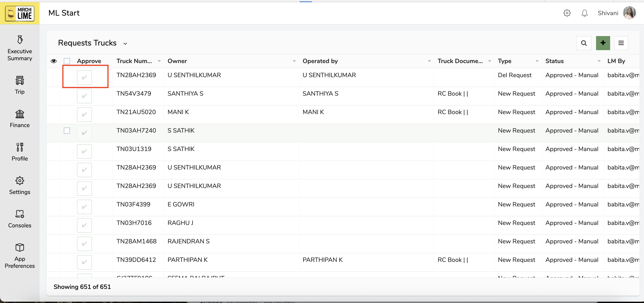Open the Trip section truck icon
Viewport: 644px width, 303px height.
pos(20,80)
